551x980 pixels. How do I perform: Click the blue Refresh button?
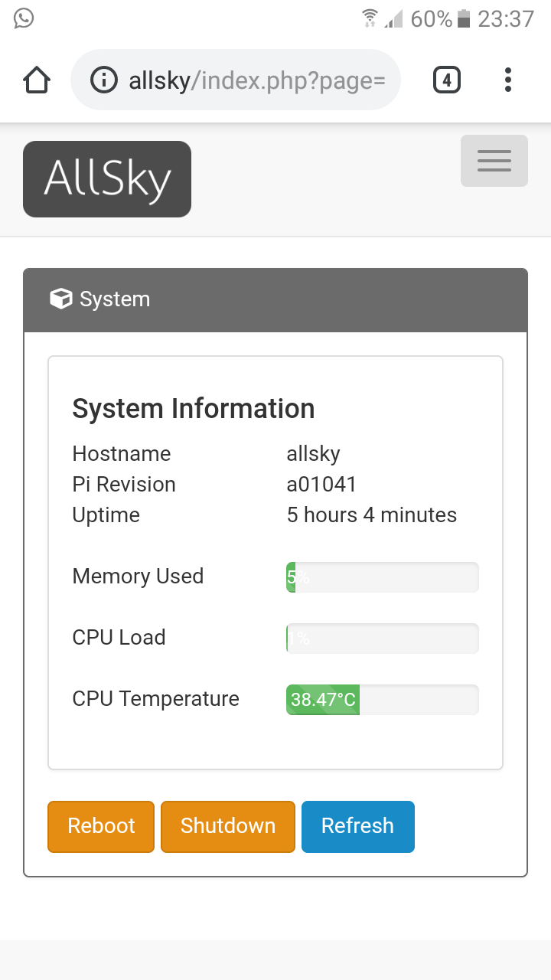pos(358,826)
